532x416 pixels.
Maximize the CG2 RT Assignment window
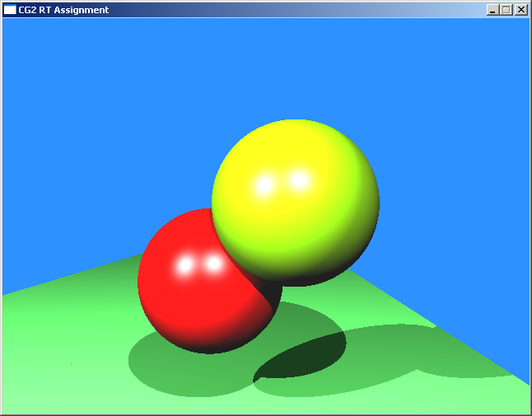point(506,10)
